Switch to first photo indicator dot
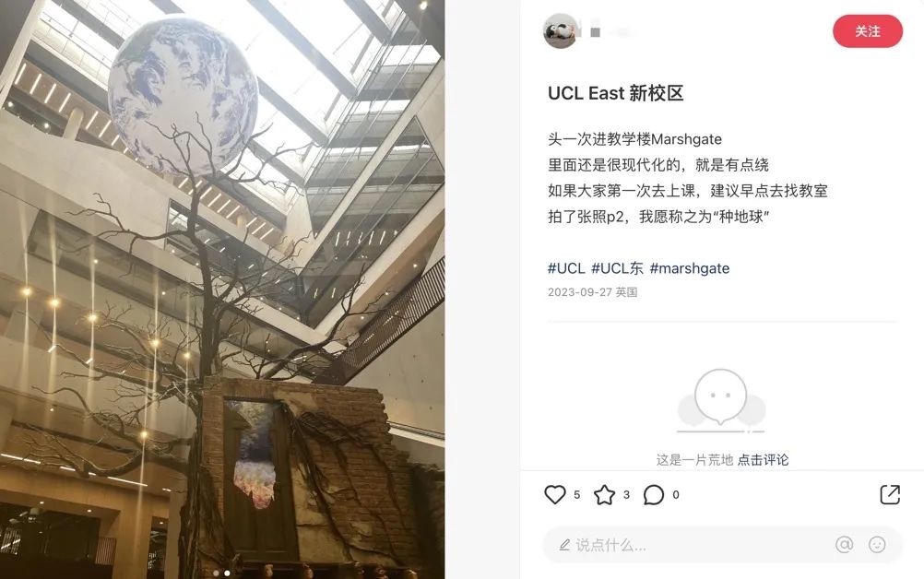The image size is (924, 579). [216, 573]
